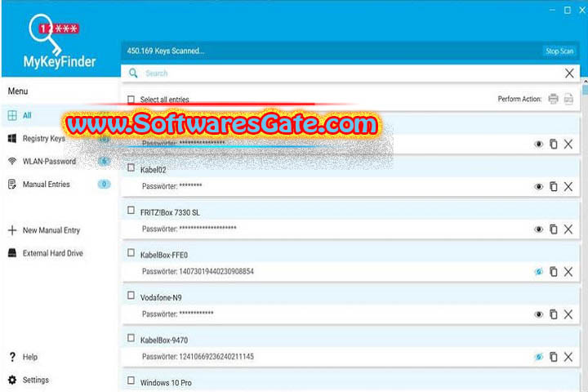This screenshot has height=392, width=588.
Task: Hide the KabelBox-9470 password
Action: pos(538,357)
